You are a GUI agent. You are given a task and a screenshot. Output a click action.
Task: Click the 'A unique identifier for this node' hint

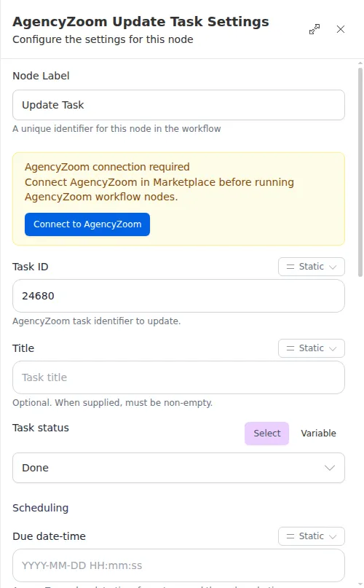click(x=116, y=129)
